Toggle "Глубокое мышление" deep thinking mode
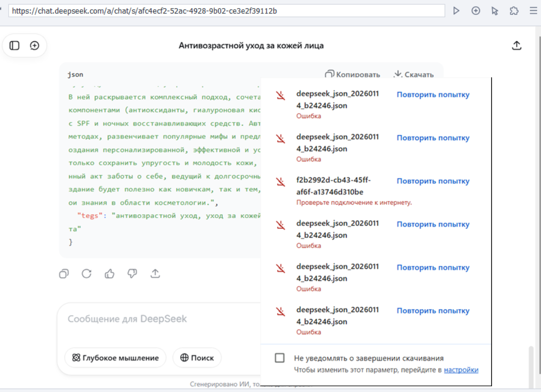The width and height of the screenshot is (541, 392). coord(115,358)
